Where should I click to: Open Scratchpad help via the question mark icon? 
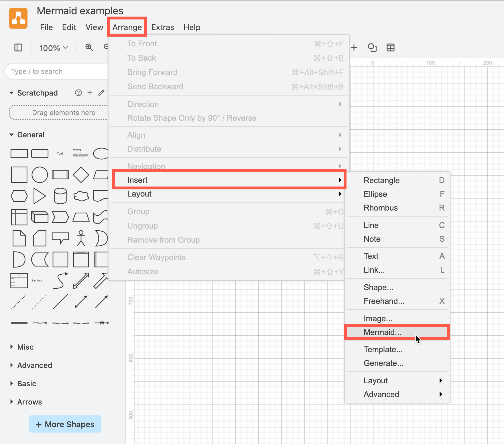(78, 93)
